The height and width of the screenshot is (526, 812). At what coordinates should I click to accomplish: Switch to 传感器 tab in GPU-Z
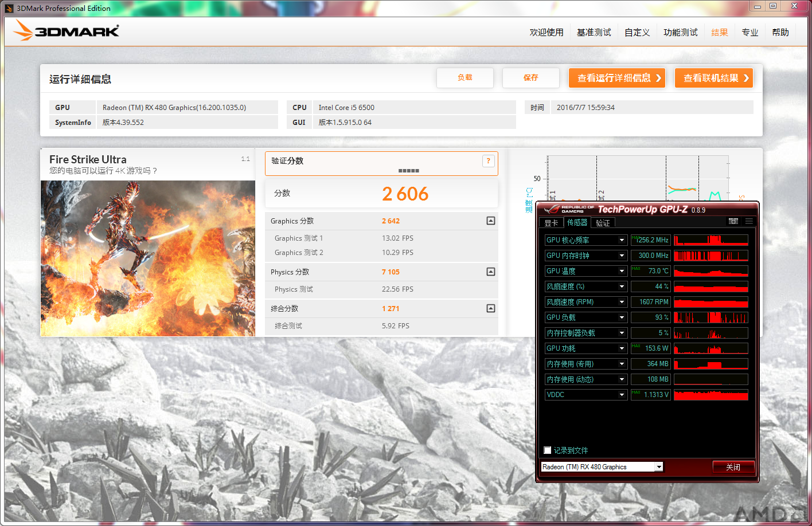(577, 222)
